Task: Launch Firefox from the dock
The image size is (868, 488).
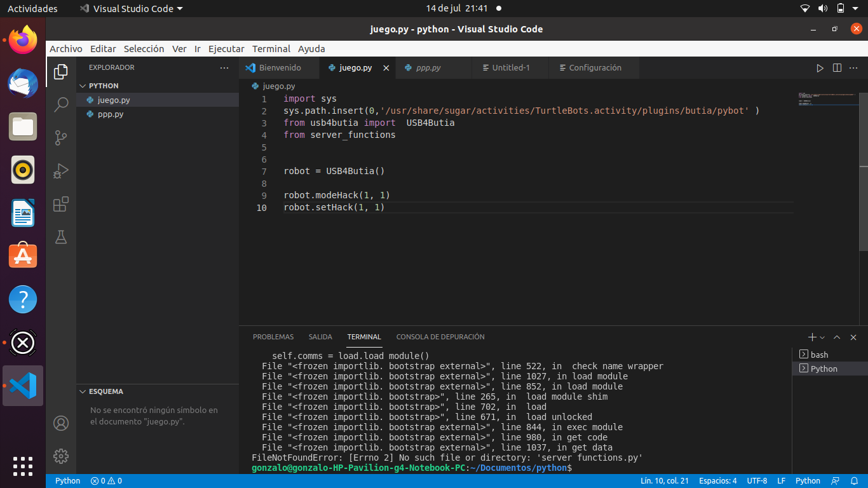Action: pos(23,39)
